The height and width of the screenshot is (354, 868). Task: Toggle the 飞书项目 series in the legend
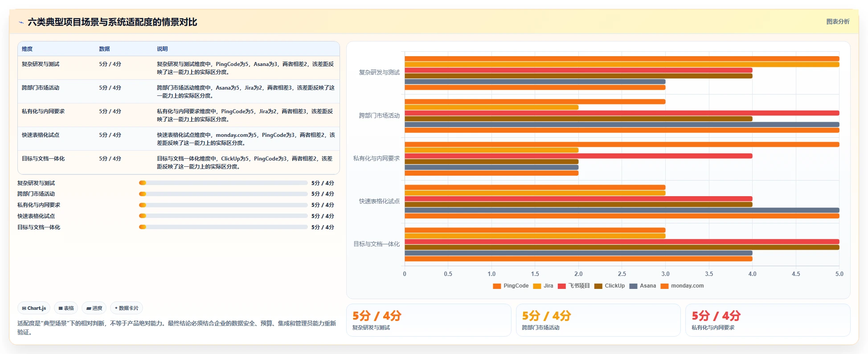coord(573,286)
